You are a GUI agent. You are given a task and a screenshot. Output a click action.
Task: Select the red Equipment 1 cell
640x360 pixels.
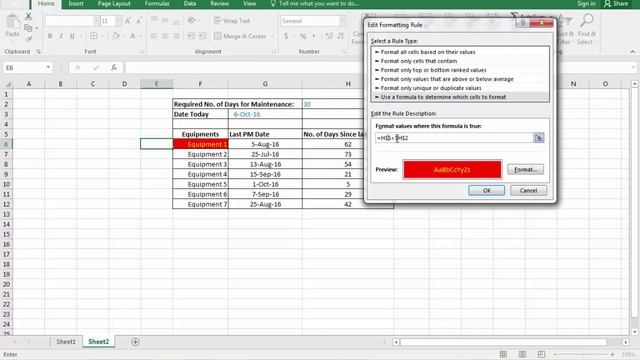(x=200, y=144)
